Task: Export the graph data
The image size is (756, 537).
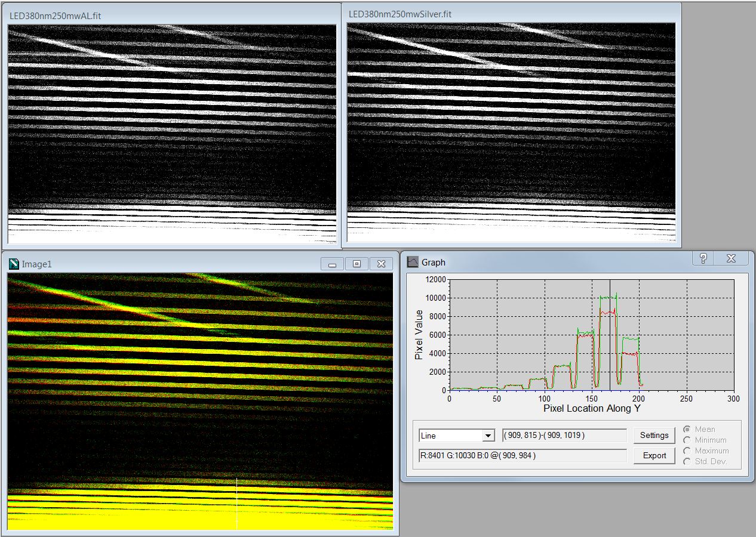Action: tap(654, 455)
